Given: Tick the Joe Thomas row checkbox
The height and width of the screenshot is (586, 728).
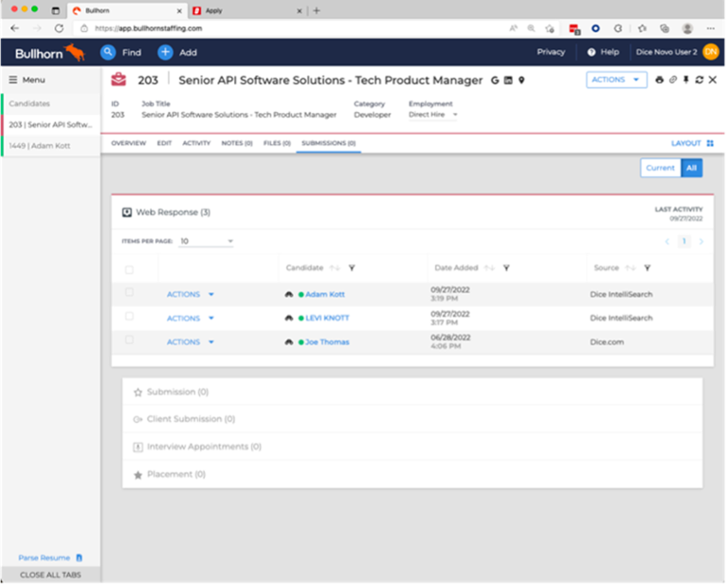Looking at the screenshot, I should click(130, 341).
